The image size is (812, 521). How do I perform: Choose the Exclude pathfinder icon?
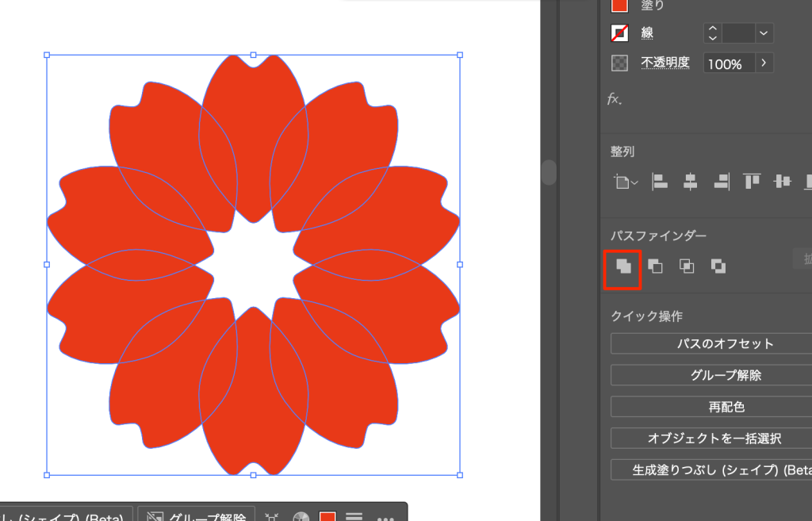click(718, 266)
